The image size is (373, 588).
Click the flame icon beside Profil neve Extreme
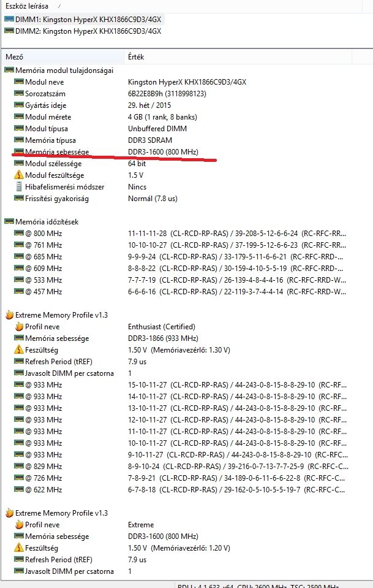[19, 524]
